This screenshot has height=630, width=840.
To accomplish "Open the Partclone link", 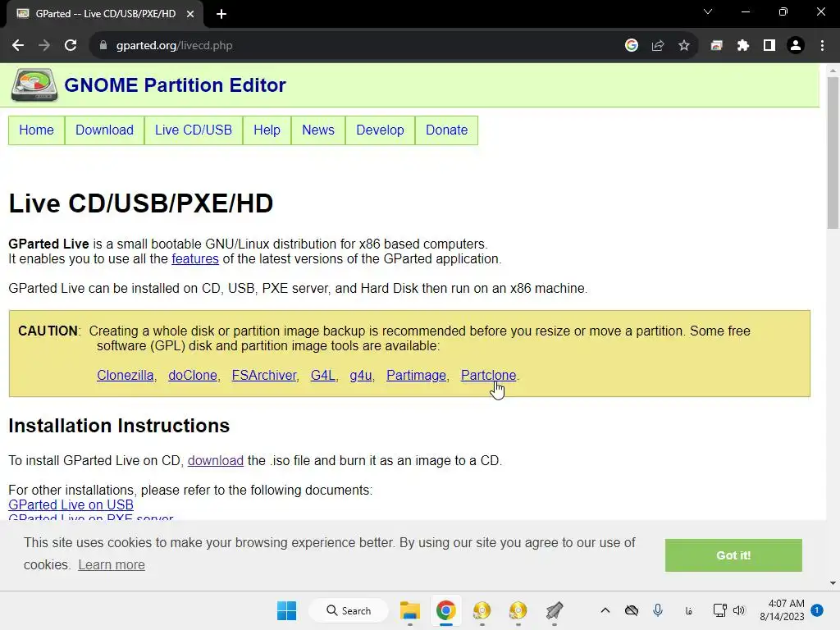I will pyautogui.click(x=489, y=375).
